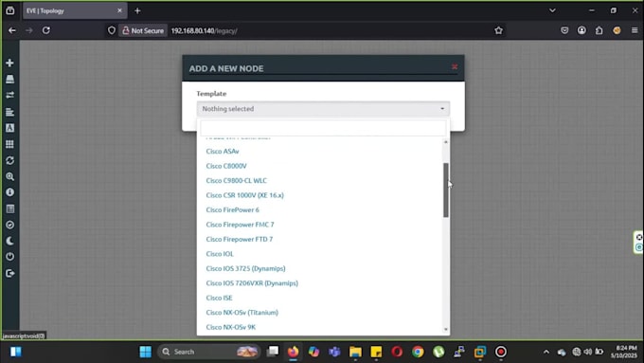Open File Explorer from the taskbar
Screen dimensions: 644x363
[x=355, y=352]
